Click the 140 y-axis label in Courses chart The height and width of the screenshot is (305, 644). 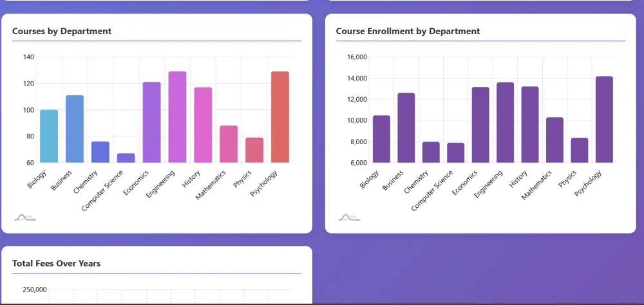click(x=28, y=57)
